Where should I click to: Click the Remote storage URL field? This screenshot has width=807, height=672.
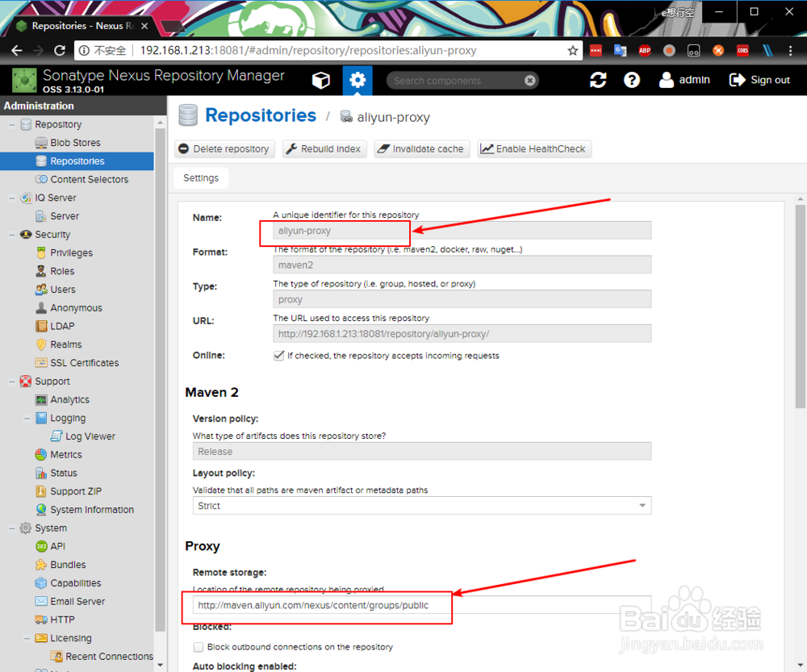(421, 605)
